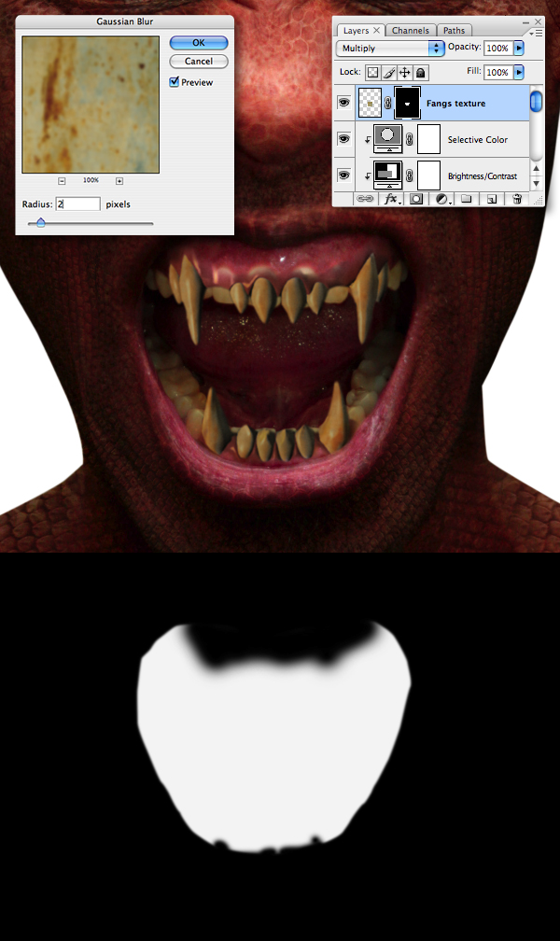Select the Brightness/Contrast layer name

[x=483, y=176]
